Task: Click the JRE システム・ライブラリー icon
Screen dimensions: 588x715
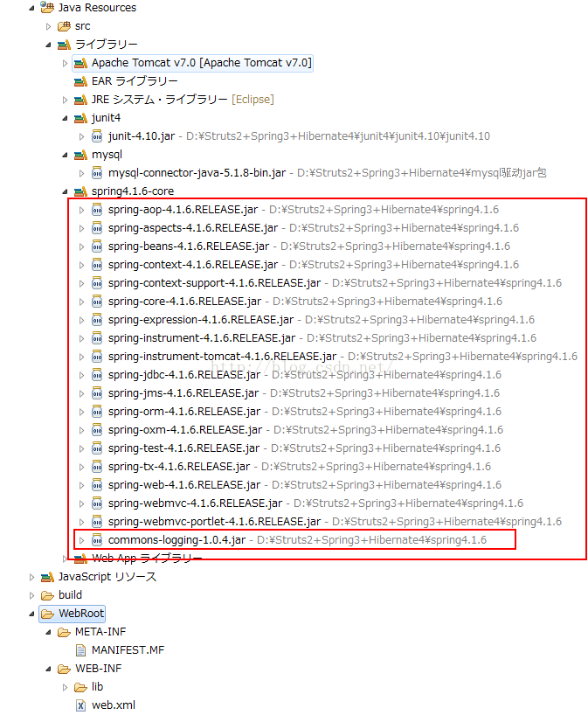Action: click(80, 100)
